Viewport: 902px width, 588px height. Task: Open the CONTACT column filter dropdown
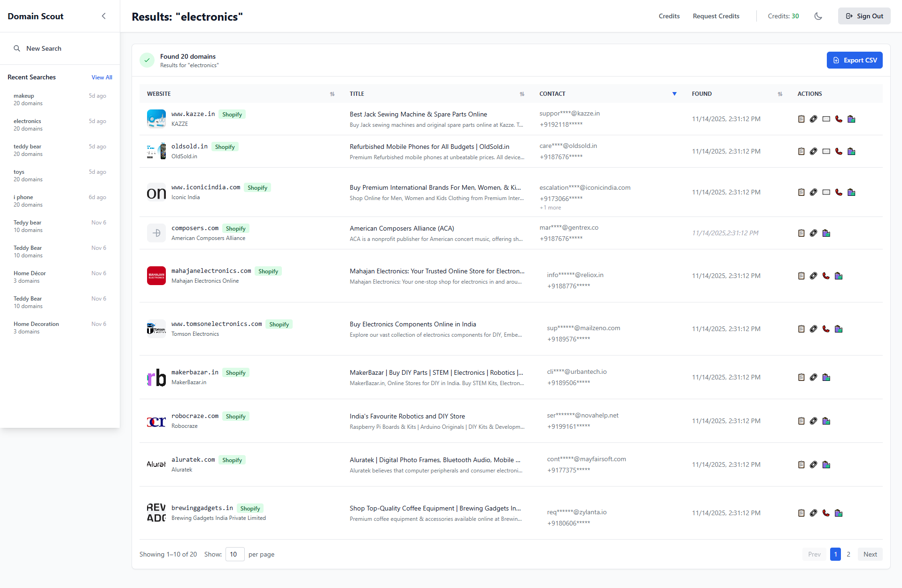click(675, 94)
